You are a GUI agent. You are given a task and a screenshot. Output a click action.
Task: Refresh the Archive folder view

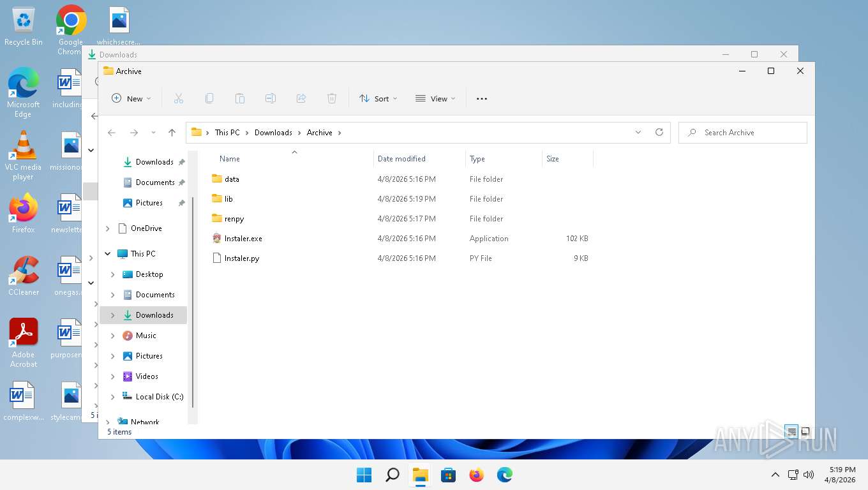point(659,132)
